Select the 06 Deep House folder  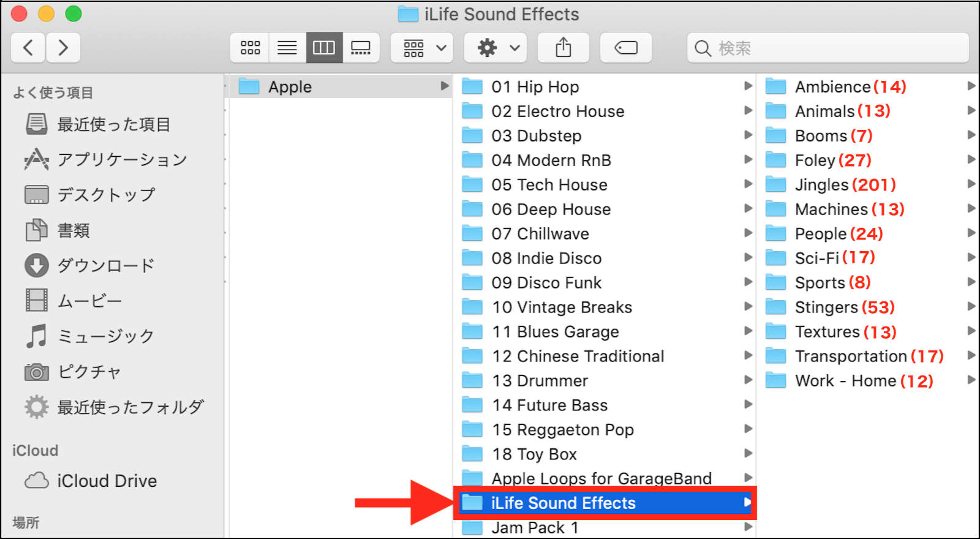coord(605,209)
